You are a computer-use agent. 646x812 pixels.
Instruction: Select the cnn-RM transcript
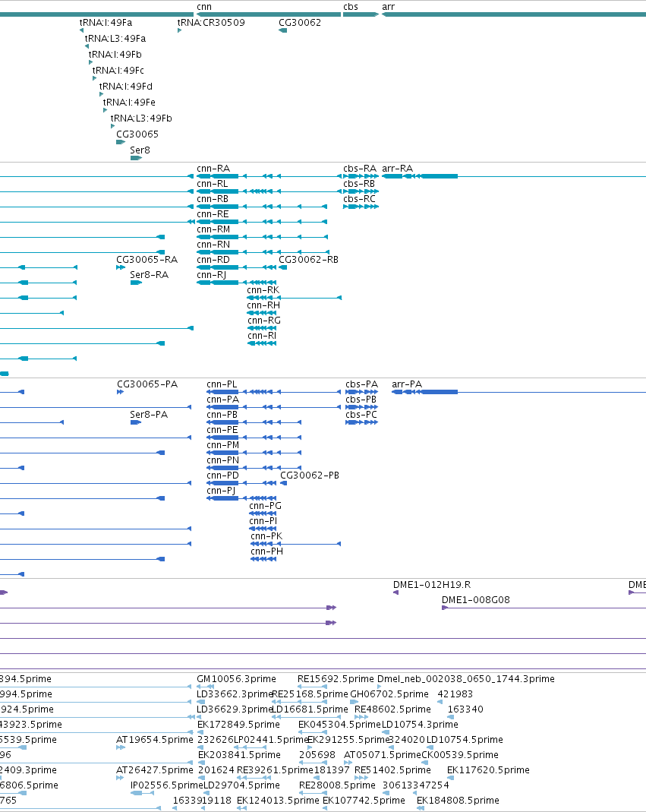coord(213,229)
